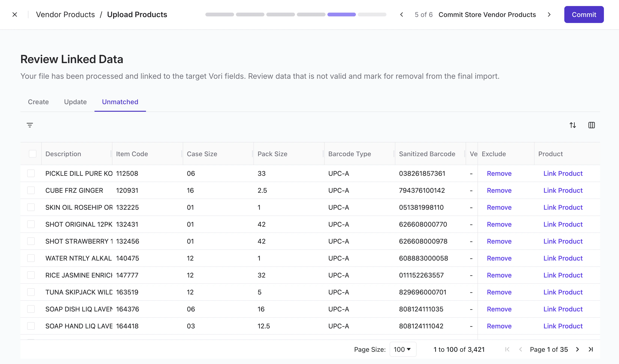Switch to the Update tab
Screen dimensions: 619x364
[75, 102]
